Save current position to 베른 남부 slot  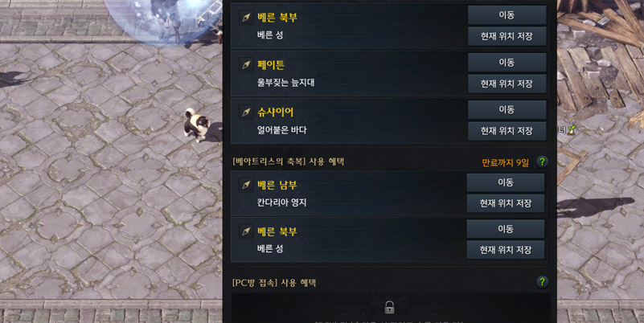click(x=506, y=203)
